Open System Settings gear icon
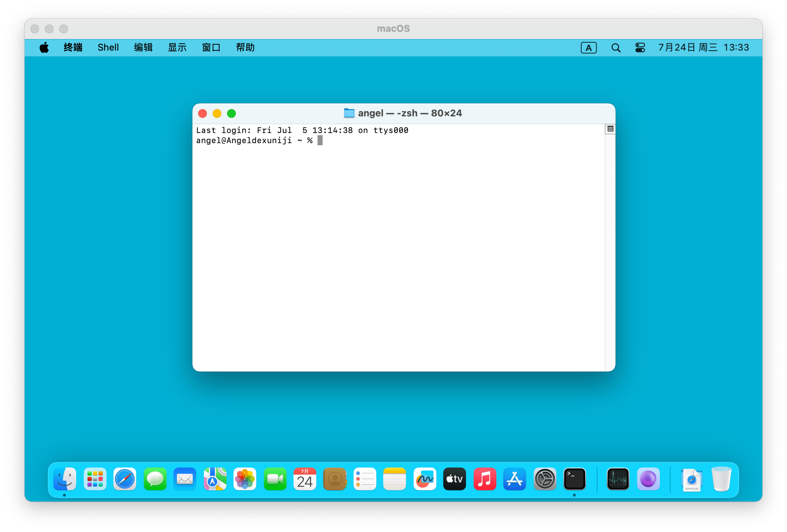The width and height of the screenshot is (787, 532). (x=545, y=479)
